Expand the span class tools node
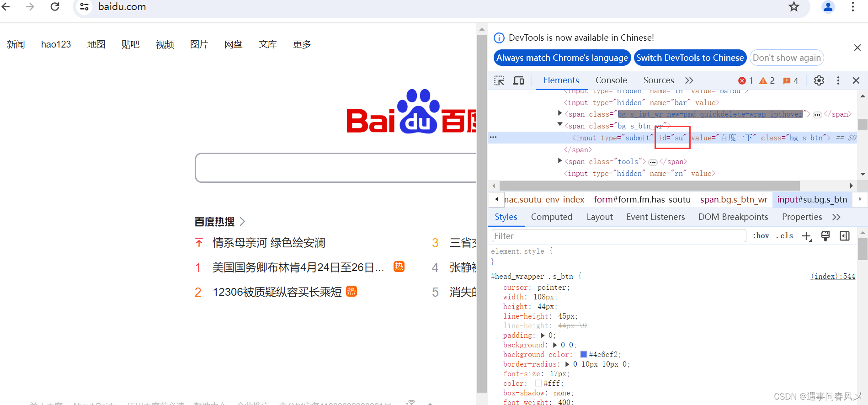The width and height of the screenshot is (868, 405). tap(560, 160)
